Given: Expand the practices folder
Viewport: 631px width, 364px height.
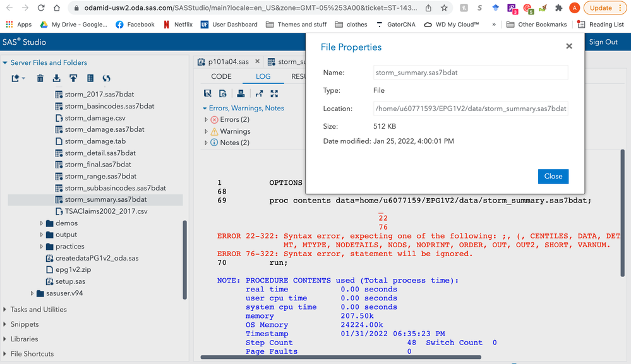Looking at the screenshot, I should click(x=42, y=247).
